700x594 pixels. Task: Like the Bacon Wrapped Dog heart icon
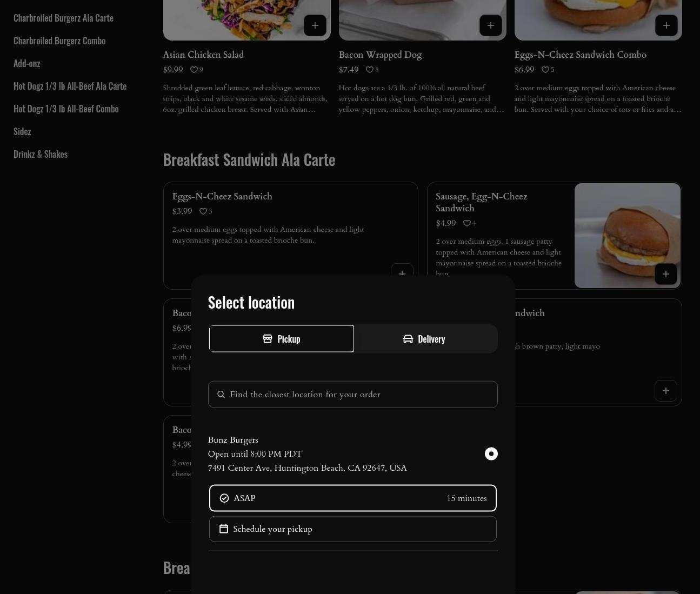coord(370,70)
